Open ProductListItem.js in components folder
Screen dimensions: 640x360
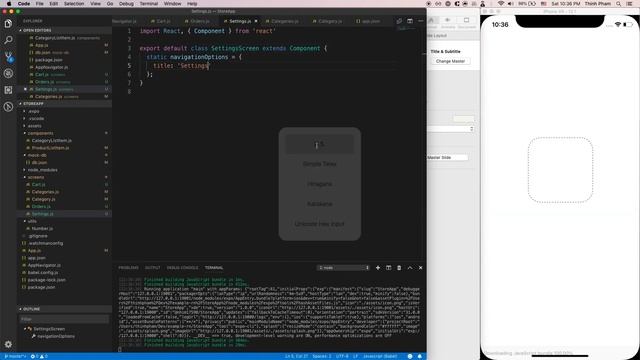[50, 148]
